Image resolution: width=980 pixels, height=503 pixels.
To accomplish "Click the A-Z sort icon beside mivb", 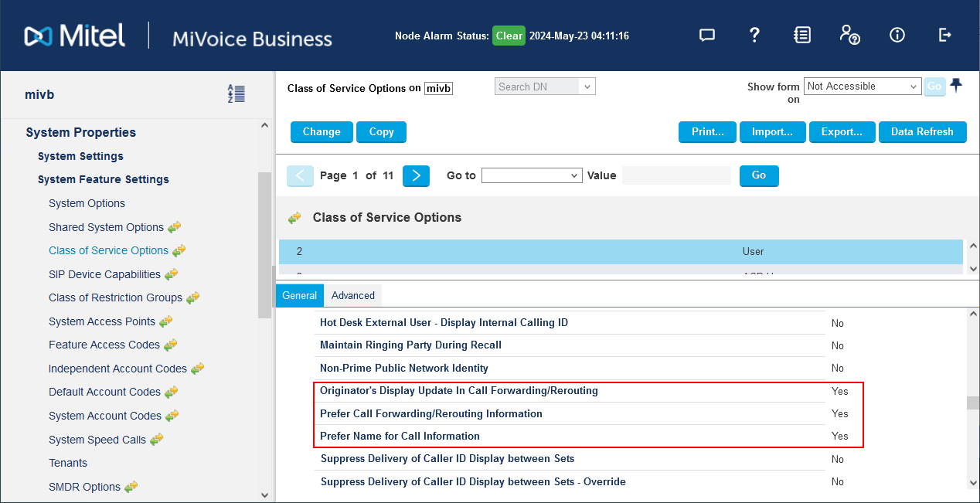I will coord(236,94).
